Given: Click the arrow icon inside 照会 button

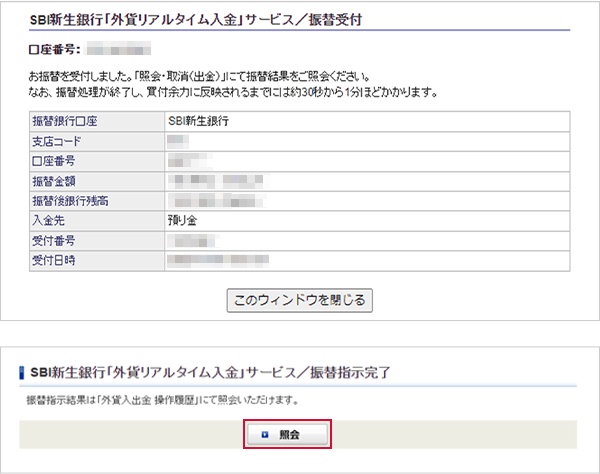Looking at the screenshot, I should coord(265,435).
